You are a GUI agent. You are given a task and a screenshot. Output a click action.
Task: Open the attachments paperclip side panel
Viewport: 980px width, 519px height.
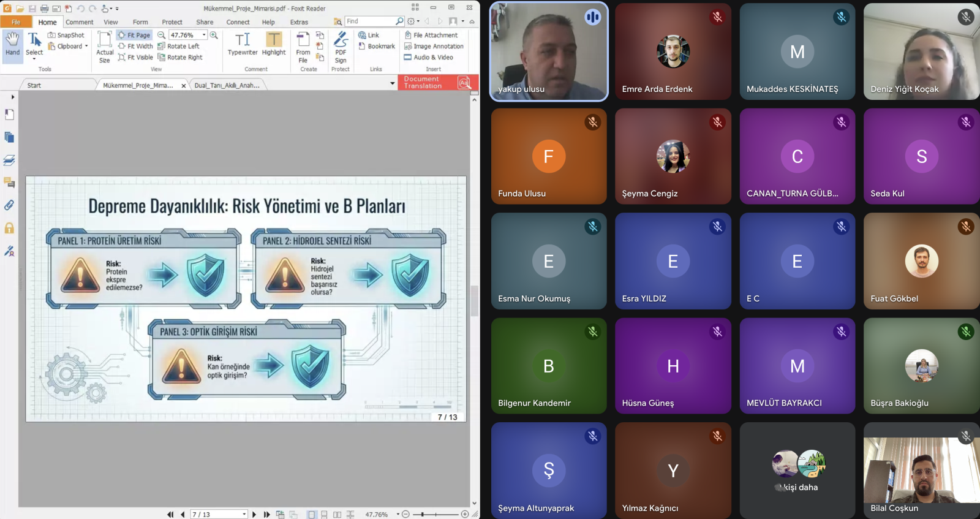click(9, 205)
